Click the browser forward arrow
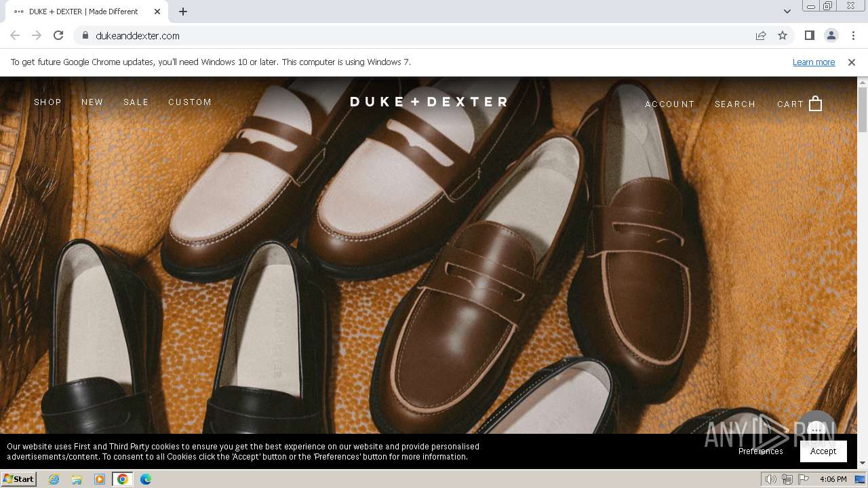The image size is (868, 488). click(x=37, y=35)
